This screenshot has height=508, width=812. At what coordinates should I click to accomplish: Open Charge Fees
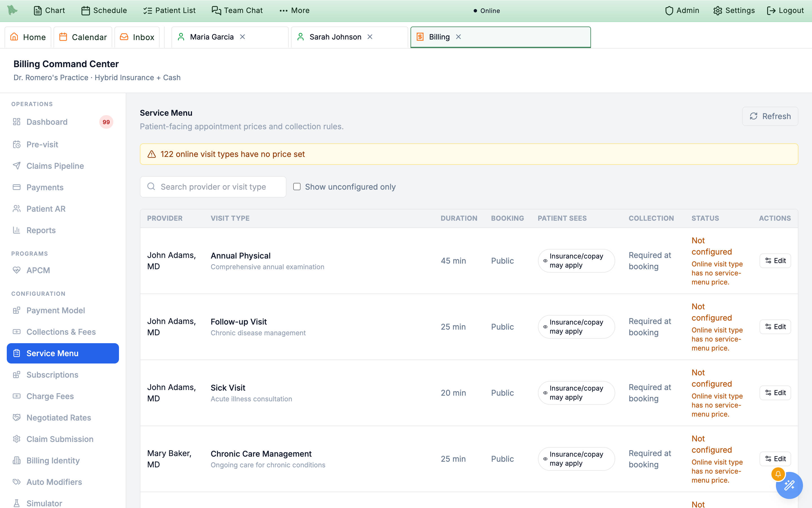point(63,397)
